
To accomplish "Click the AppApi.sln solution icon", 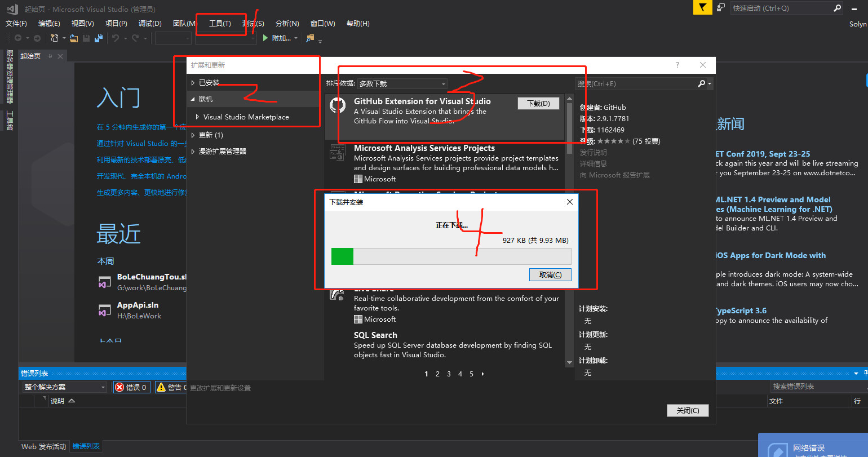I will (104, 310).
